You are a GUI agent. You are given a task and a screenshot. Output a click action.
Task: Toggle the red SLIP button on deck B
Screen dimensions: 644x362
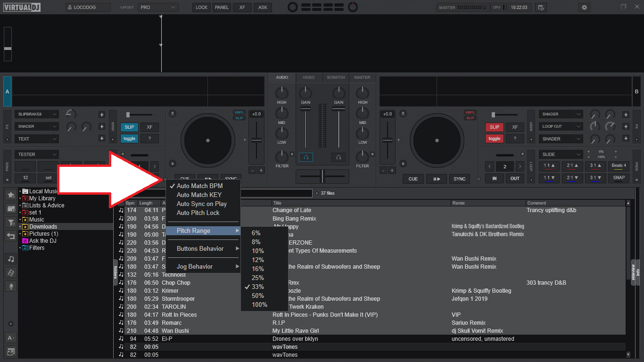pyautogui.click(x=495, y=127)
